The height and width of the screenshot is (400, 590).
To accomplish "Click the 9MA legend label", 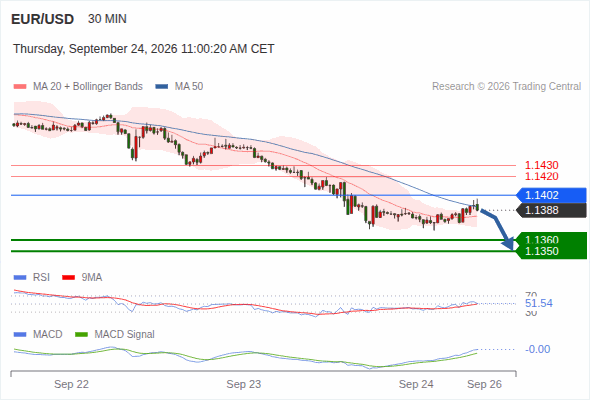I will [92, 278].
